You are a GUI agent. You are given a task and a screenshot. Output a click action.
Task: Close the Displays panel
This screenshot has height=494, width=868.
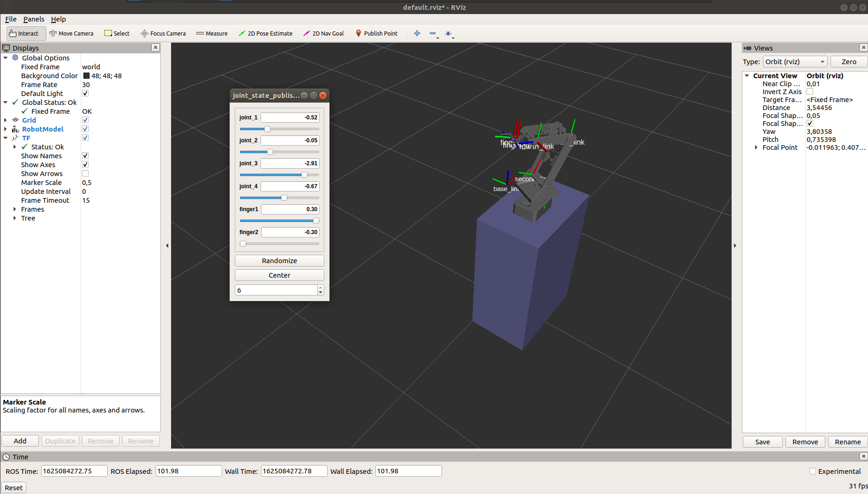156,48
